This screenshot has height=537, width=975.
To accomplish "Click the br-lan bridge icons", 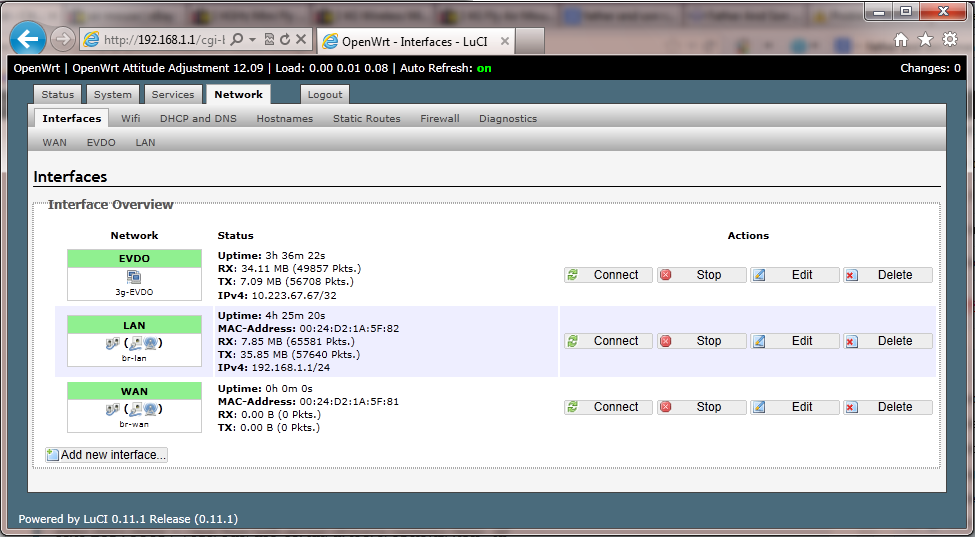I will point(134,343).
